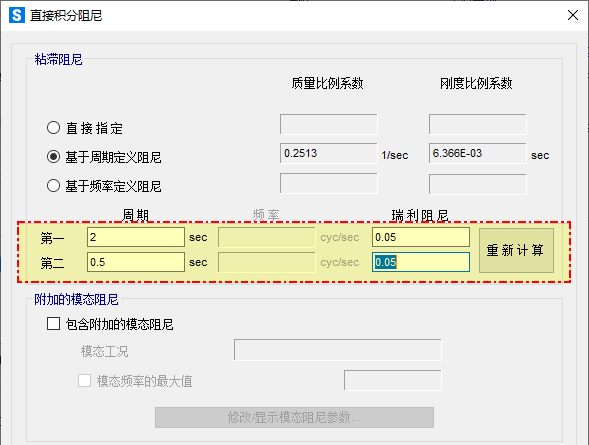Click the 模态频率的最大值 value field
Viewport: 589px width, 445px height.
coord(393,380)
